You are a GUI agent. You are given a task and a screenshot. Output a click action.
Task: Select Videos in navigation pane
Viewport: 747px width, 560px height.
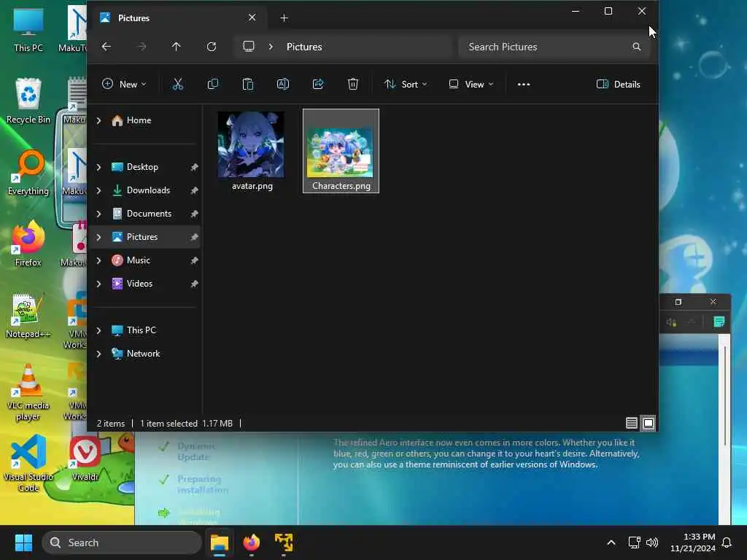[139, 284]
